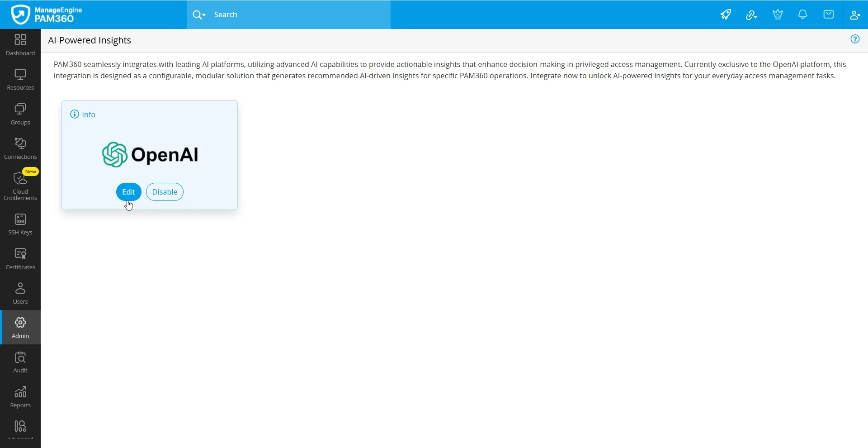Select the Admin sidebar item
Viewport: 868px width, 448px height.
coord(20,328)
